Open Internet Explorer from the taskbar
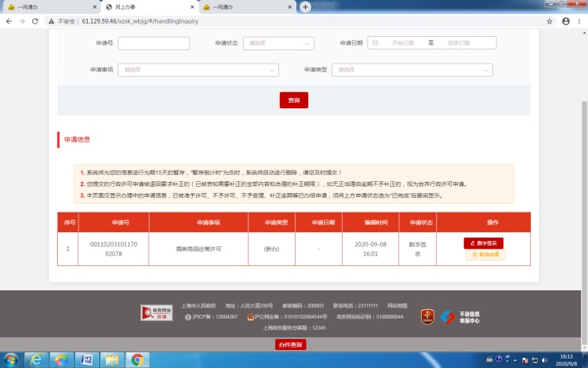Screen dimensions: 588x368 coord(35,359)
